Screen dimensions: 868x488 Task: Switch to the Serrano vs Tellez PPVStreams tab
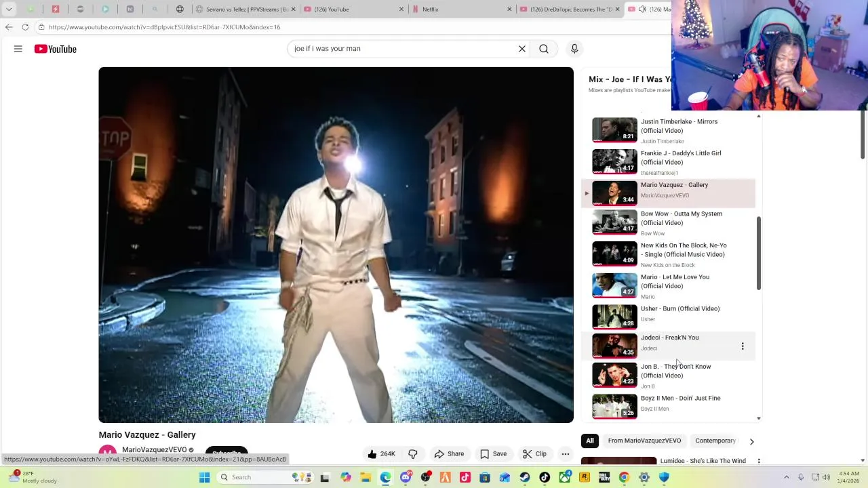[245, 9]
